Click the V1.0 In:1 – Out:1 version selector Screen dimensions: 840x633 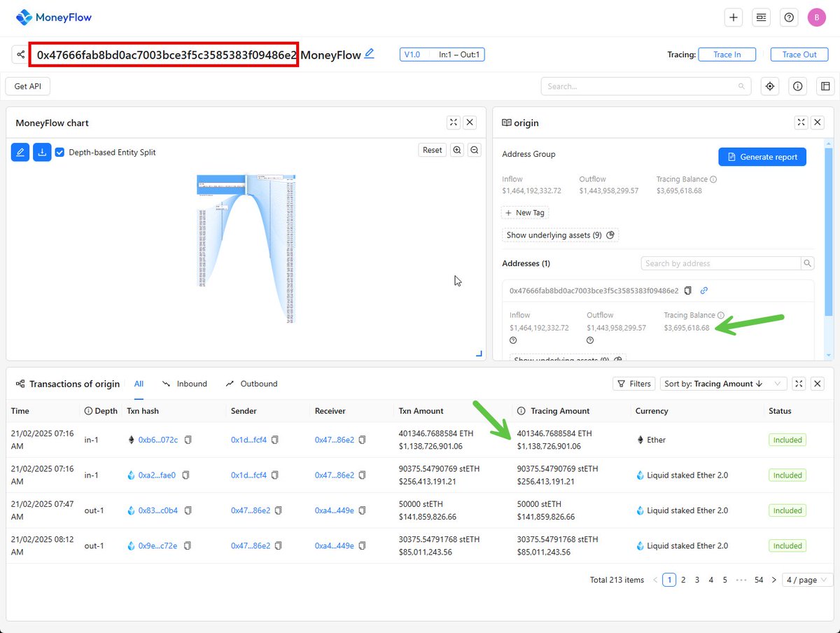click(442, 54)
